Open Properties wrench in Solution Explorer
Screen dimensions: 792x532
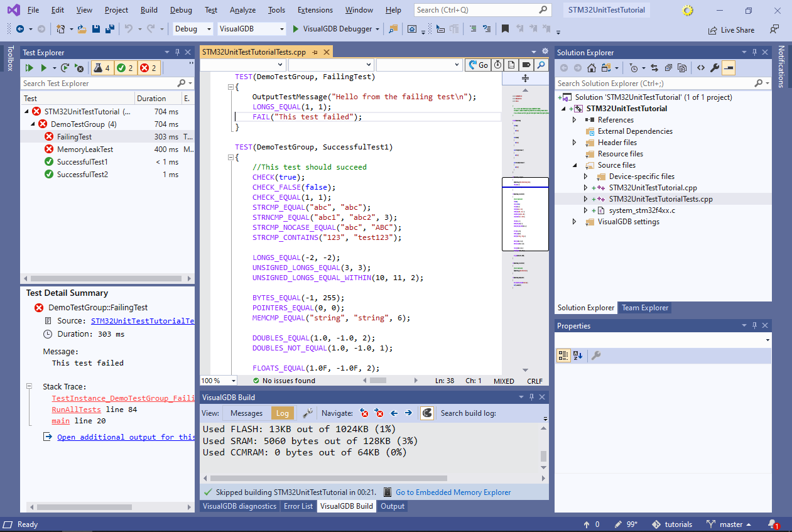[715, 68]
